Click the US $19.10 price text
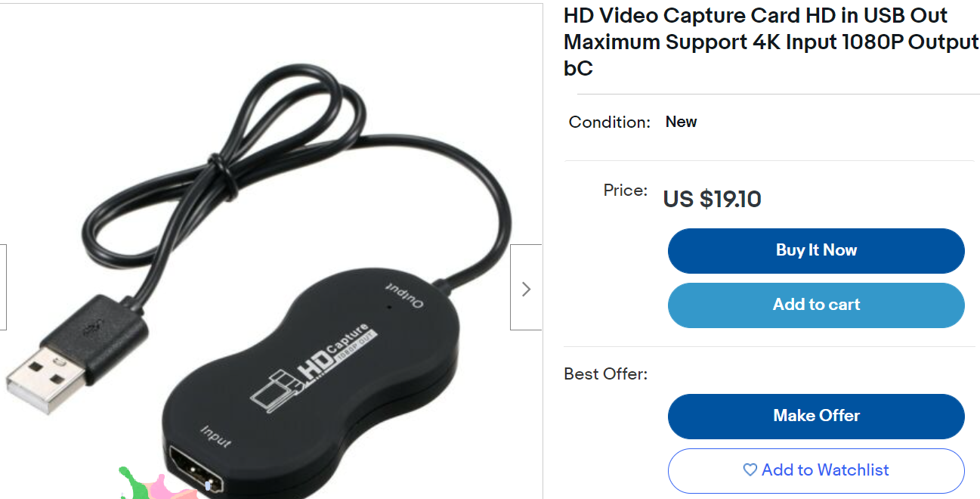Screen dimensions: 980x499 [712, 199]
